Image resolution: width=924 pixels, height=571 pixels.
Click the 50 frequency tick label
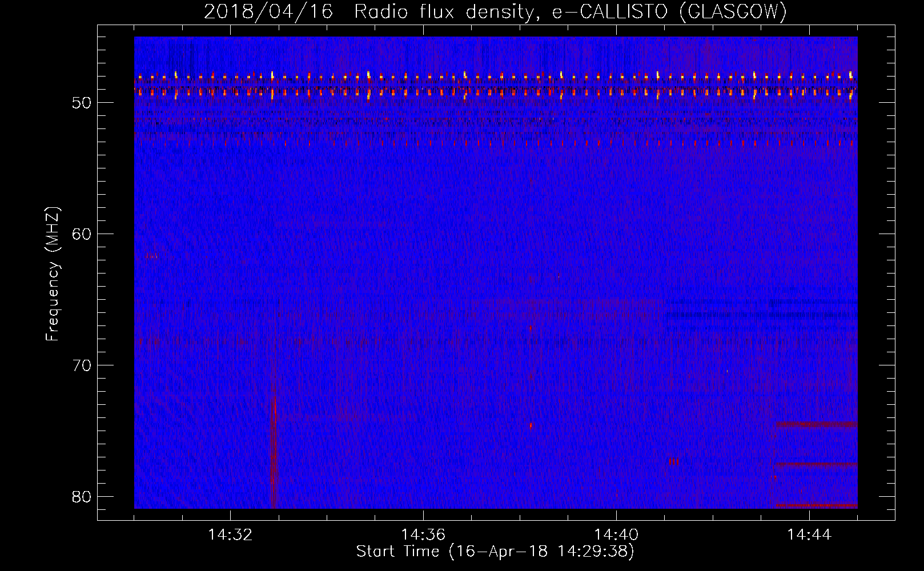pyautogui.click(x=82, y=103)
